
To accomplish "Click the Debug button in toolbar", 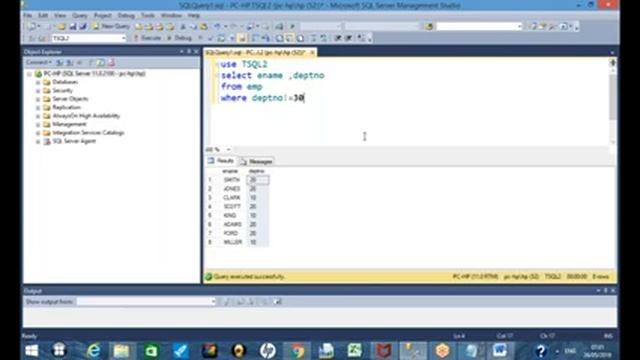I will coord(180,38).
